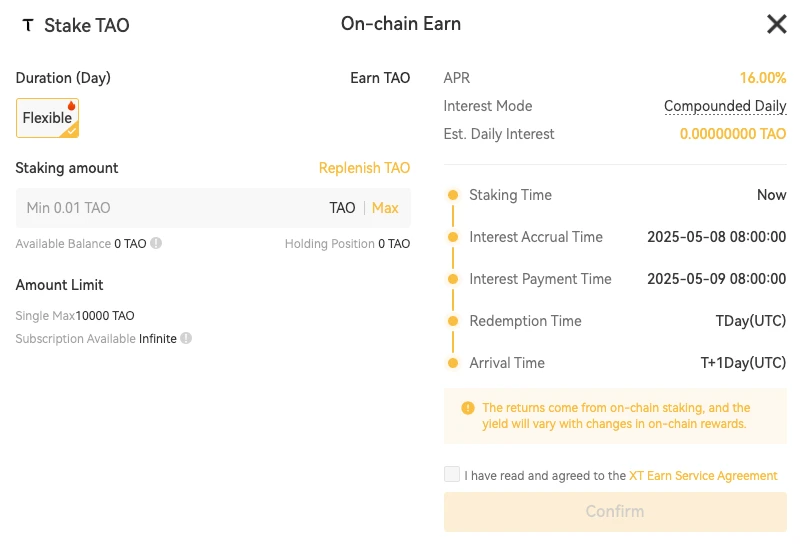Image resolution: width=805 pixels, height=546 pixels.
Task: Close the On-chain Earn dialog
Action: 776,24
